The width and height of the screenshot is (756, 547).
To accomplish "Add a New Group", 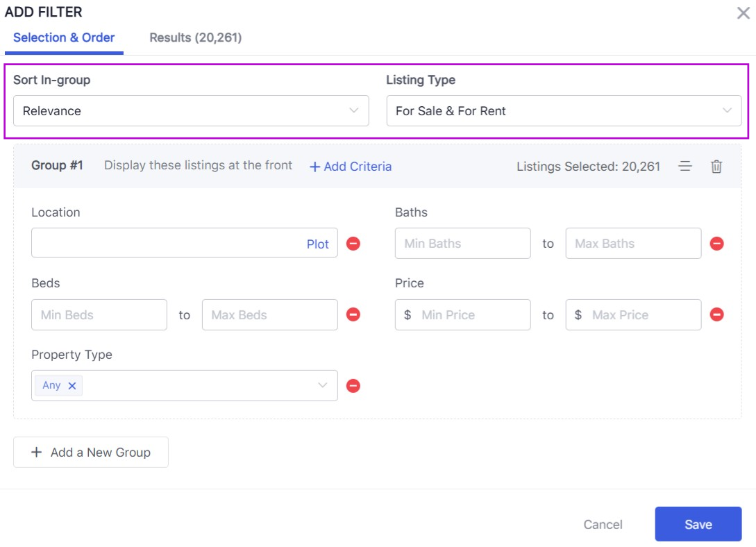I will click(91, 453).
